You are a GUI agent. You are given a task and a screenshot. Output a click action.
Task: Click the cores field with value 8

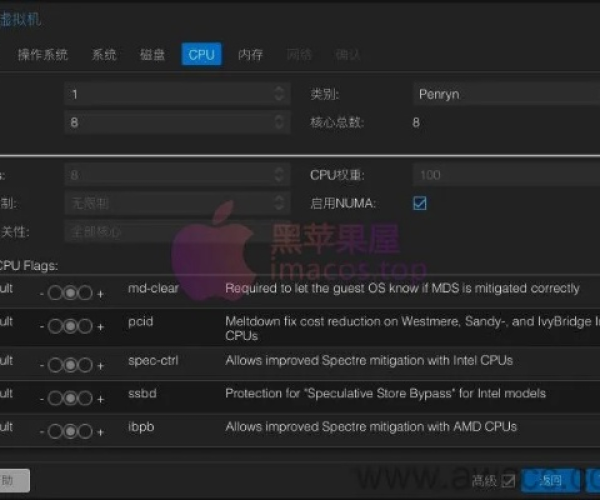[177, 122]
